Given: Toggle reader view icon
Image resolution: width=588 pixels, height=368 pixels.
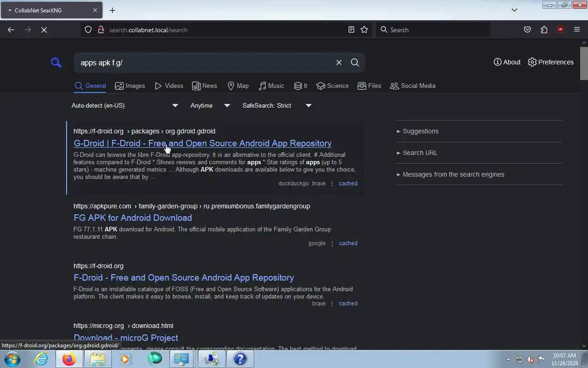Looking at the screenshot, I should [351, 30].
